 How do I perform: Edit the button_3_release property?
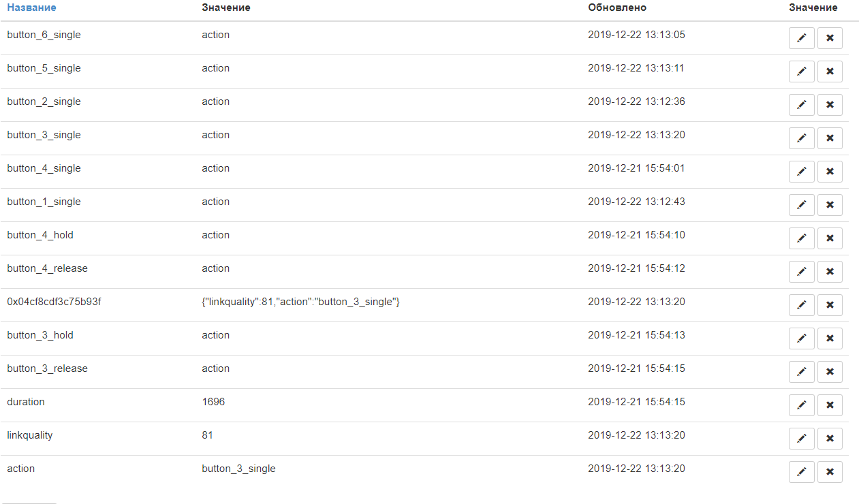(801, 372)
